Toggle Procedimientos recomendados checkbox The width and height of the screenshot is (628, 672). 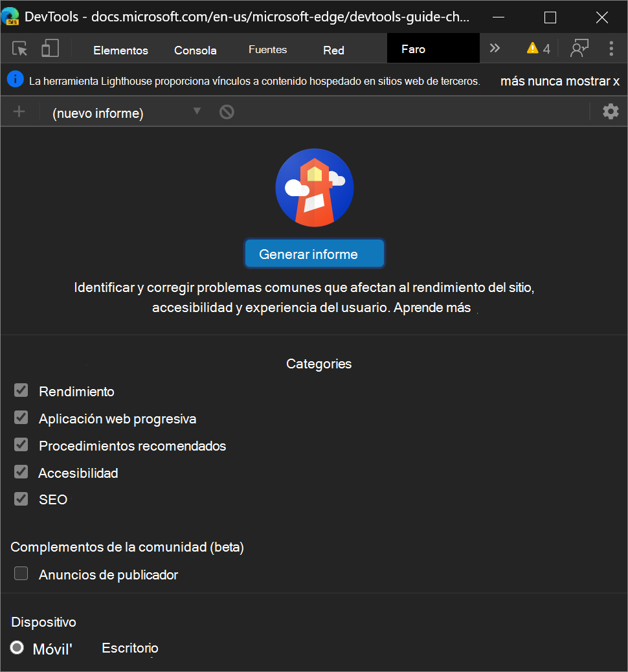tap(21, 444)
